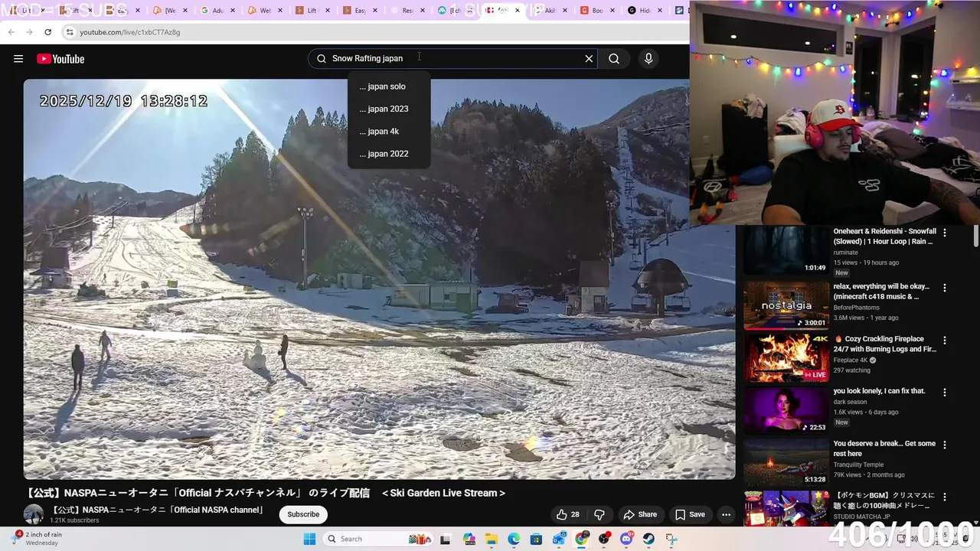This screenshot has width=980, height=551.
Task: Click the browser forward arrow
Action: [x=29, y=32]
